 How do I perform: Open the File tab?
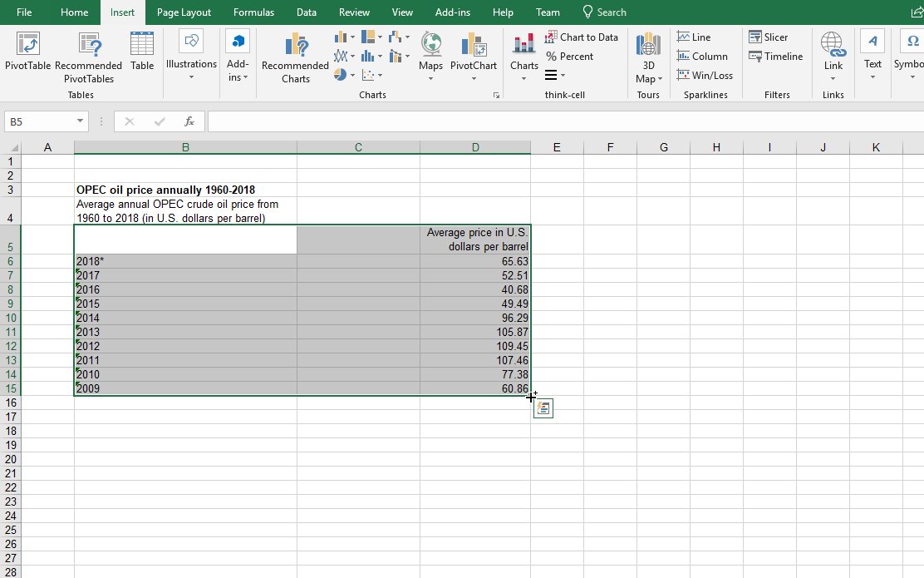(x=24, y=12)
